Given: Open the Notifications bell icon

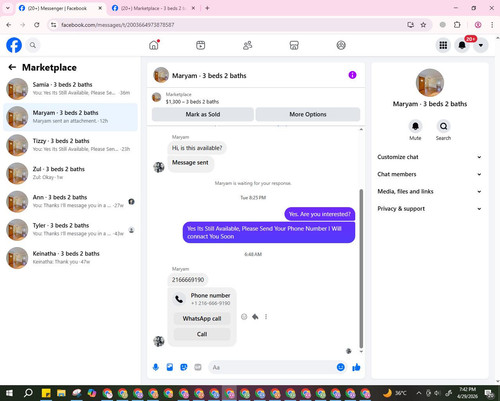Looking at the screenshot, I should 462,45.
